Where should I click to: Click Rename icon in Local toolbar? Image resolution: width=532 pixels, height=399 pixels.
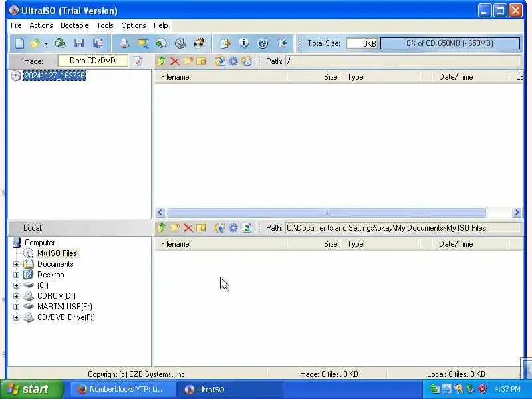coord(201,228)
